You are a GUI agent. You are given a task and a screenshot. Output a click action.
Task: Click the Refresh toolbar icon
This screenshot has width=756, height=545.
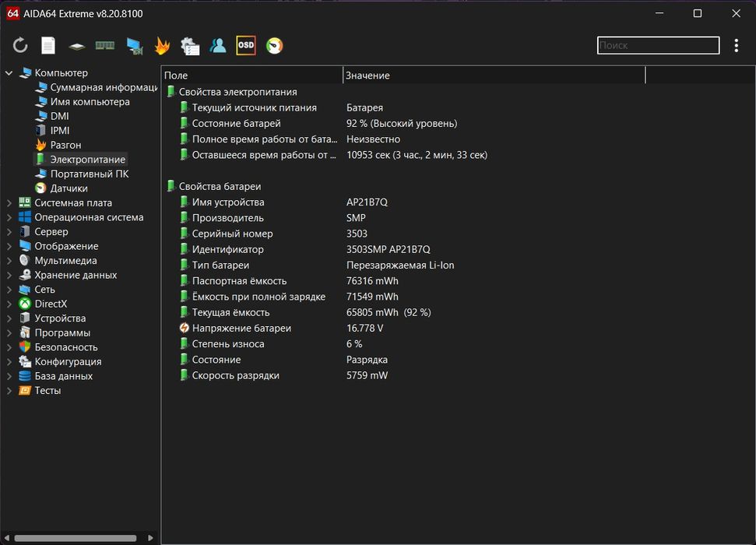20,46
